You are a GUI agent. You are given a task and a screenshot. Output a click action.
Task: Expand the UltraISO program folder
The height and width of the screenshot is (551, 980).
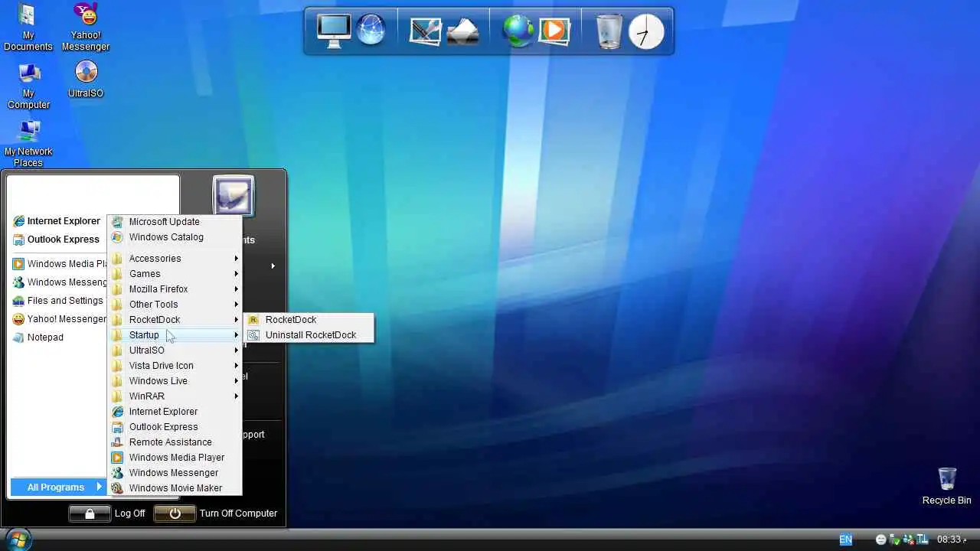click(175, 350)
